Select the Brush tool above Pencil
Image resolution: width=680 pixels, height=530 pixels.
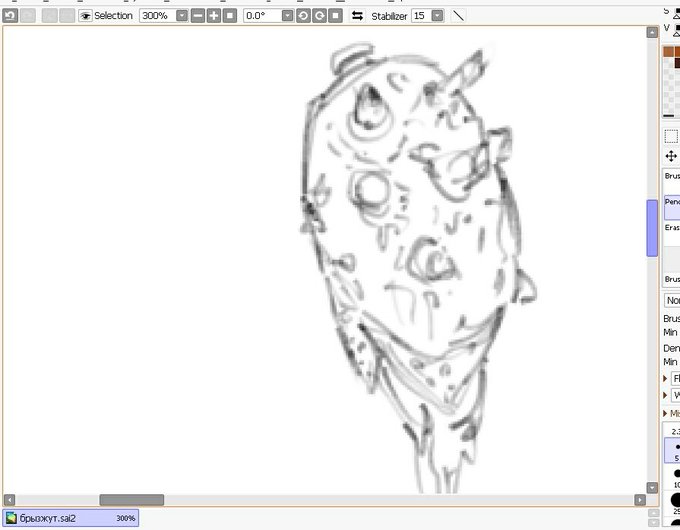click(672, 181)
